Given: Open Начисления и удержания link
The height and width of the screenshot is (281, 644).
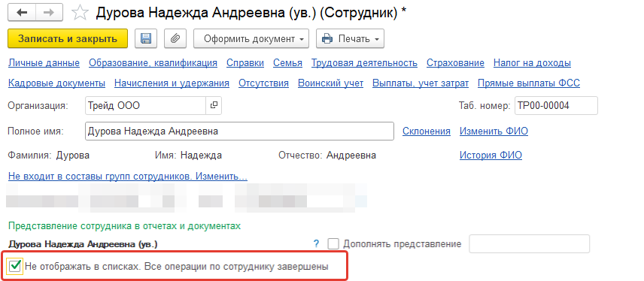Looking at the screenshot, I should [x=172, y=83].
